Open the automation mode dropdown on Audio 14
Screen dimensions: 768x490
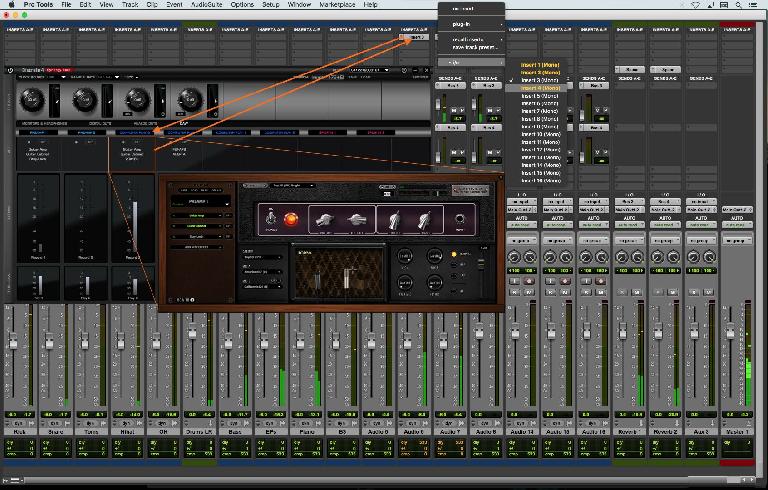pyautogui.click(x=522, y=225)
